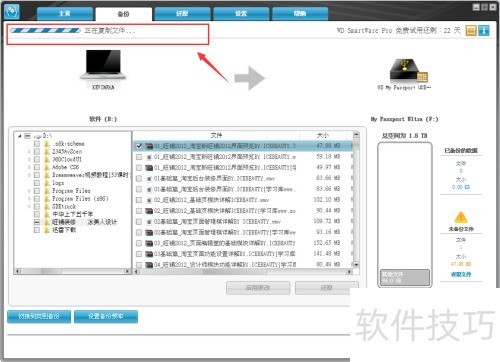Select the 备份 tab
Image resolution: width=500 pixels, height=362 pixels.
tap(124, 14)
